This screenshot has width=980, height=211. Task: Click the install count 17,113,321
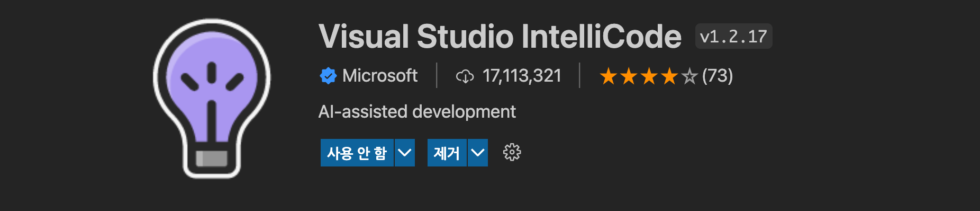tap(522, 76)
